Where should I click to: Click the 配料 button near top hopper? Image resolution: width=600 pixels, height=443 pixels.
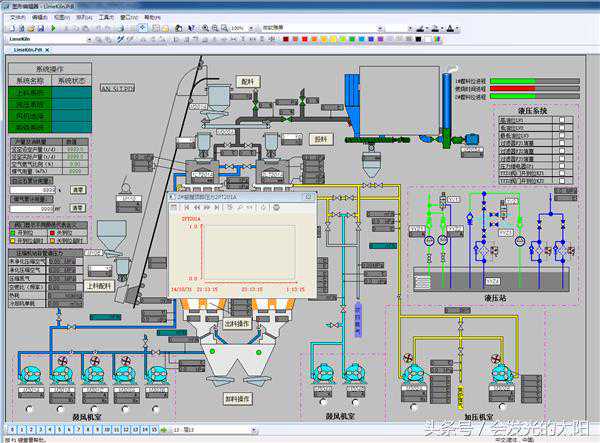click(x=248, y=81)
